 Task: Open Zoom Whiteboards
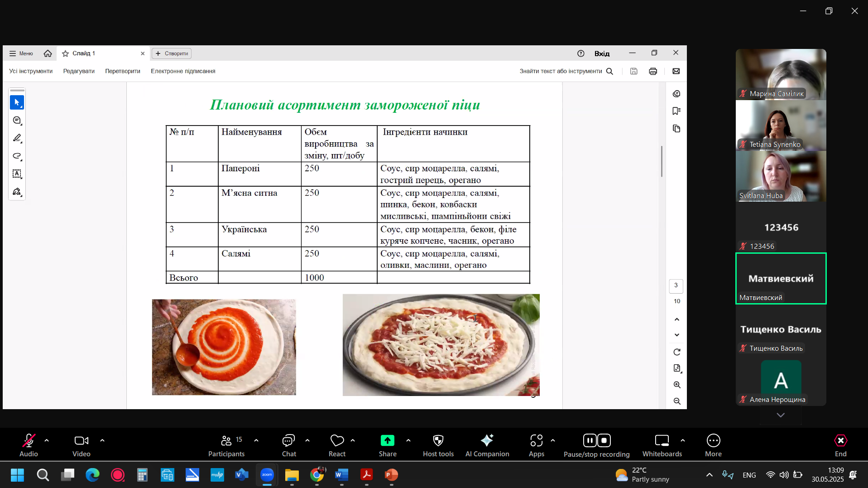[x=662, y=445]
